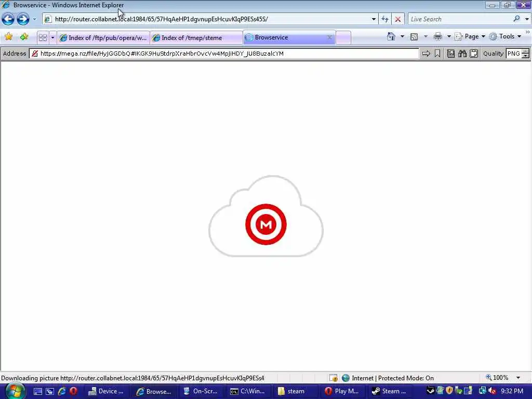Switch to Index of /ftp/pub/opera tab

point(103,37)
